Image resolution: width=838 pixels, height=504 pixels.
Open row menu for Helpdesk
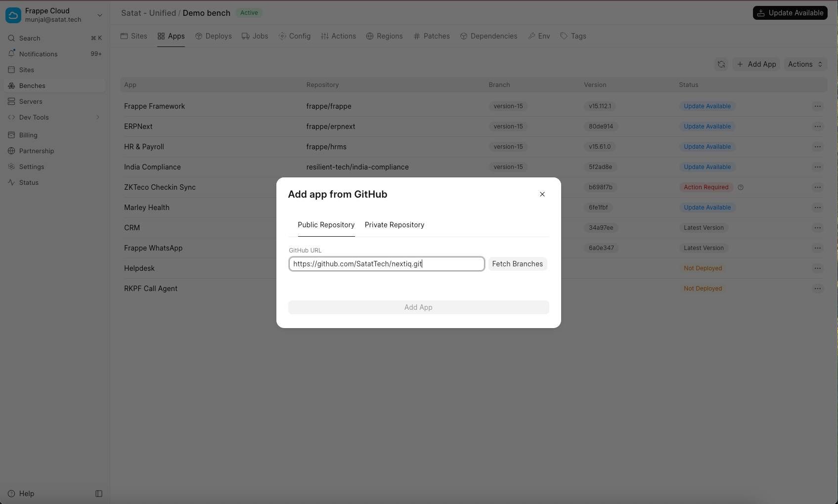pyautogui.click(x=818, y=268)
